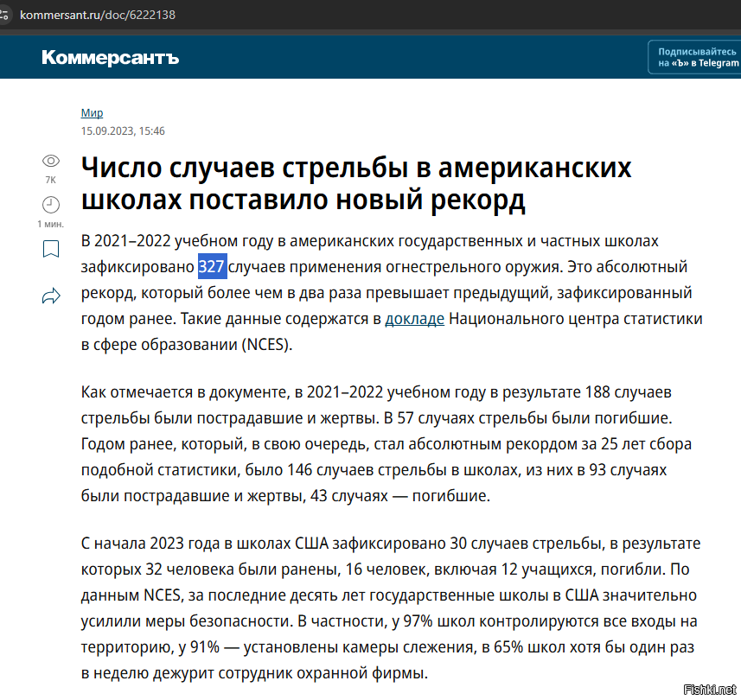Click the text (NCES) in first paragraph
The height and width of the screenshot is (700, 741).
(266, 345)
